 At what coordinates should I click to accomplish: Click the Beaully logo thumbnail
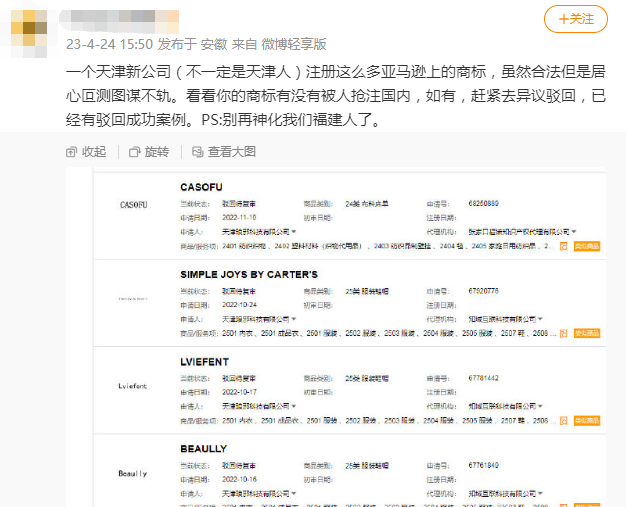pyautogui.click(x=133, y=473)
